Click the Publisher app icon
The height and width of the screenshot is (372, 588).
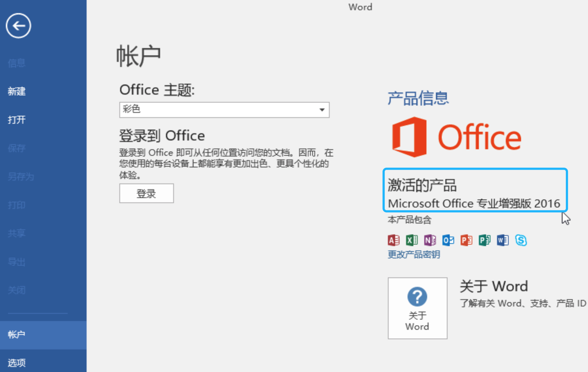tap(484, 240)
